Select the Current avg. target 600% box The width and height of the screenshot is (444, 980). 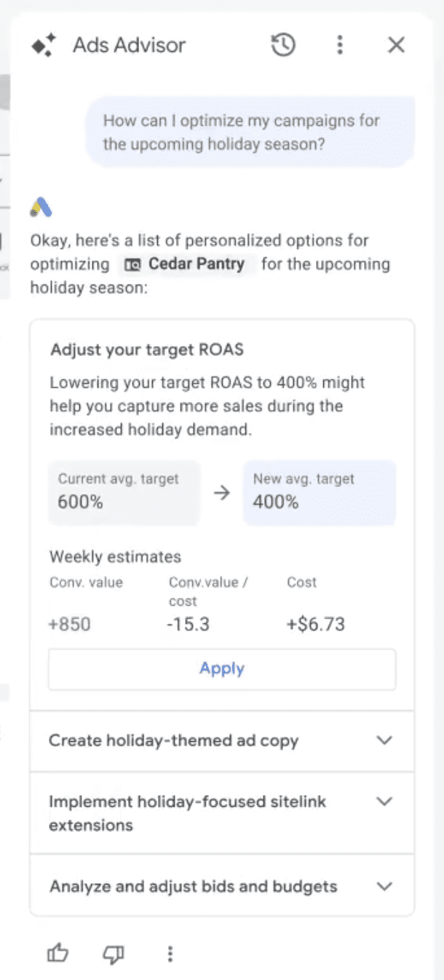pyautogui.click(x=124, y=491)
